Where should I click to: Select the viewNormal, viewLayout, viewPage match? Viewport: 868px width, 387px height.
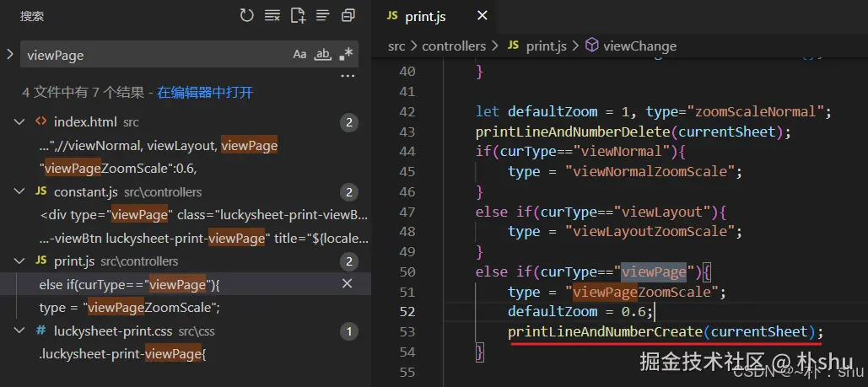click(159, 146)
